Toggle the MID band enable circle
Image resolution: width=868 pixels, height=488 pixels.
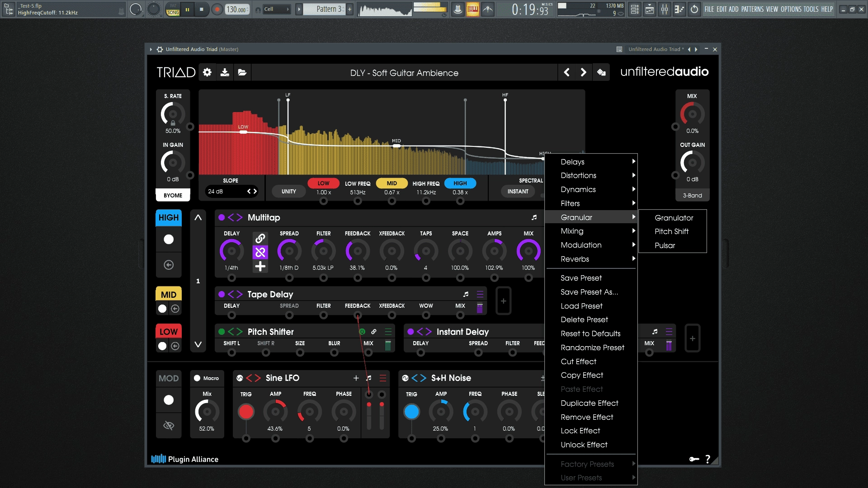[162, 309]
